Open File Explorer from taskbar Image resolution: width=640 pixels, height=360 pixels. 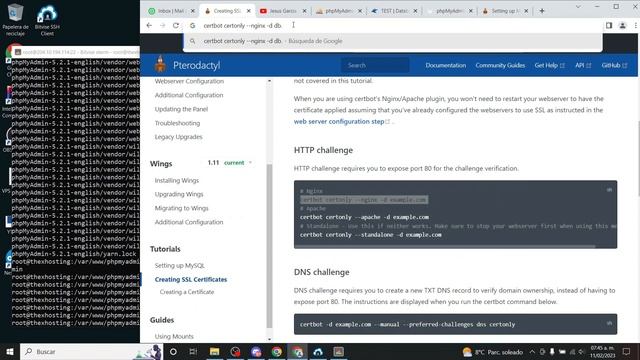point(214,351)
